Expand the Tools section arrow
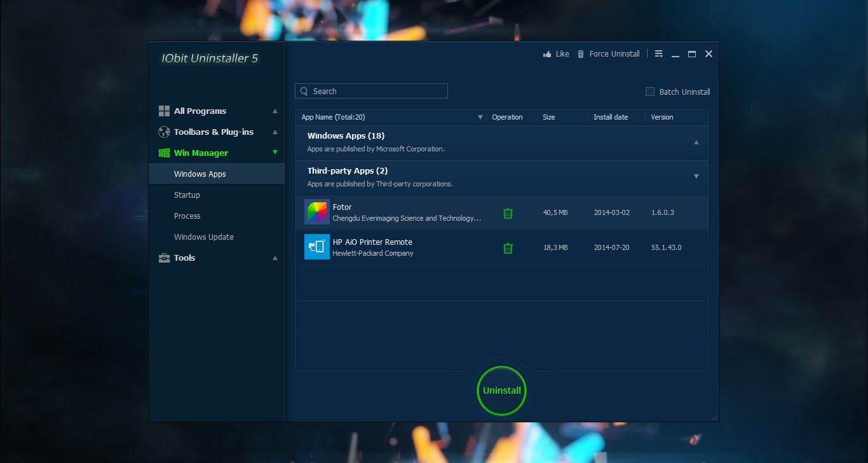This screenshot has width=868, height=463. (x=275, y=258)
